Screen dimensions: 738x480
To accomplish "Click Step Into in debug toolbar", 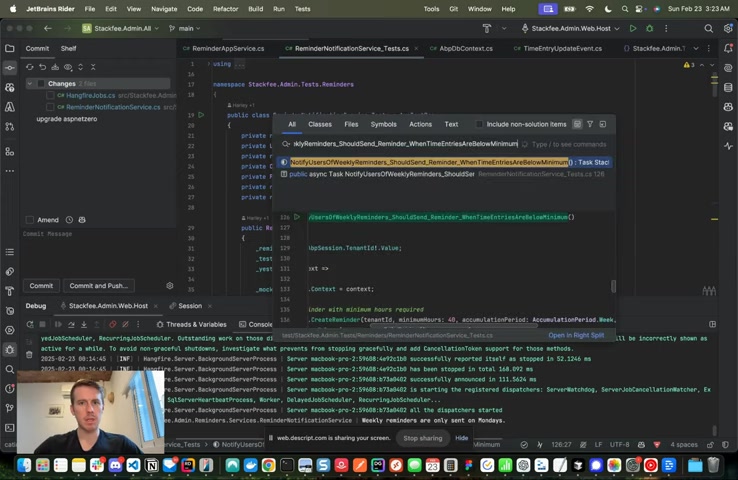I will tap(84, 324).
